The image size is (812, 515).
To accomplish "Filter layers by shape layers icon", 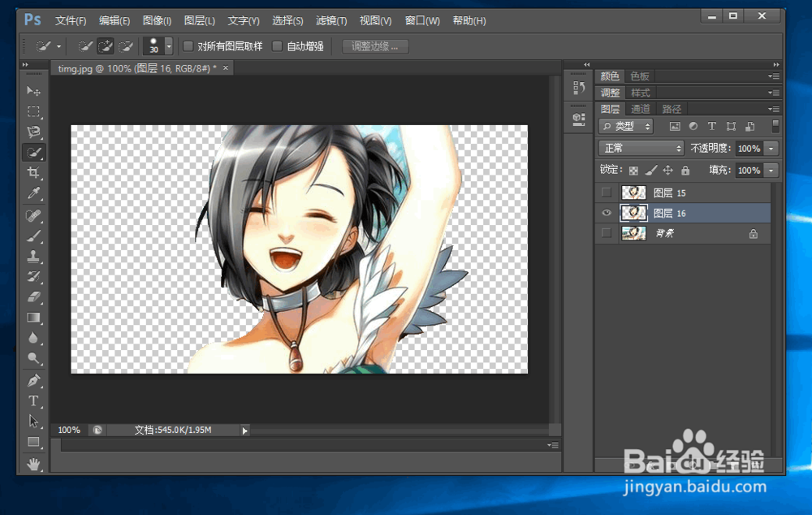I will point(732,127).
